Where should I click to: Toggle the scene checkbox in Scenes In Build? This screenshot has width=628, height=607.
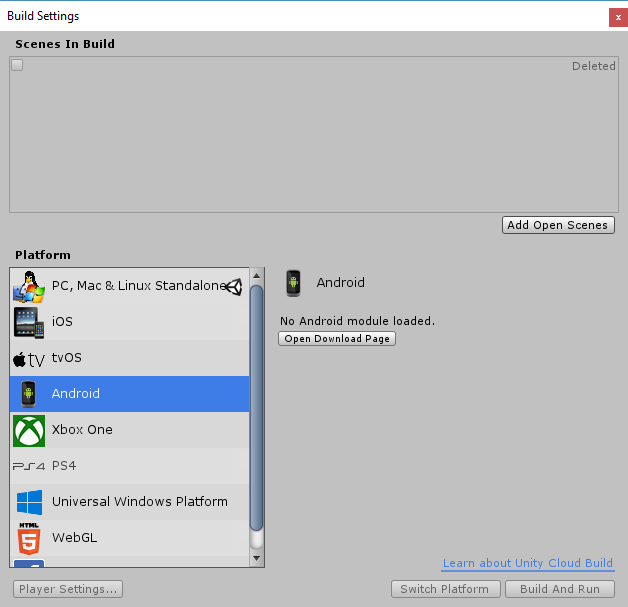pos(17,65)
